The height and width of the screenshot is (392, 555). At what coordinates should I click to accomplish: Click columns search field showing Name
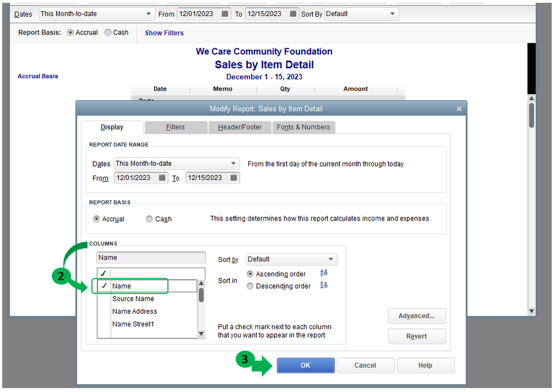tap(151, 258)
